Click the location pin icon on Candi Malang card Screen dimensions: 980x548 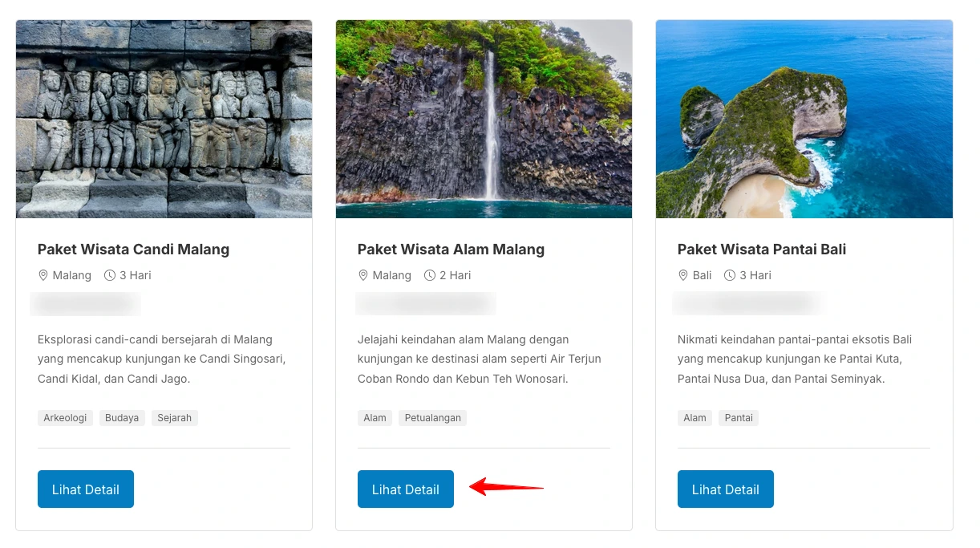43,275
